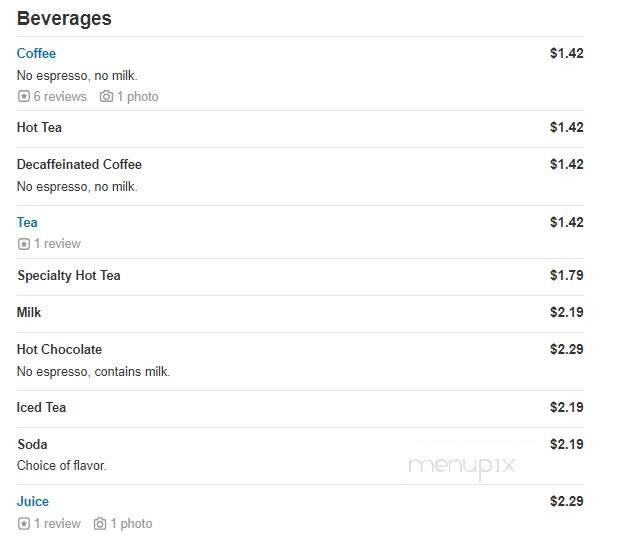
Task: View the 6 reviews for Coffee
Action: pos(60,96)
